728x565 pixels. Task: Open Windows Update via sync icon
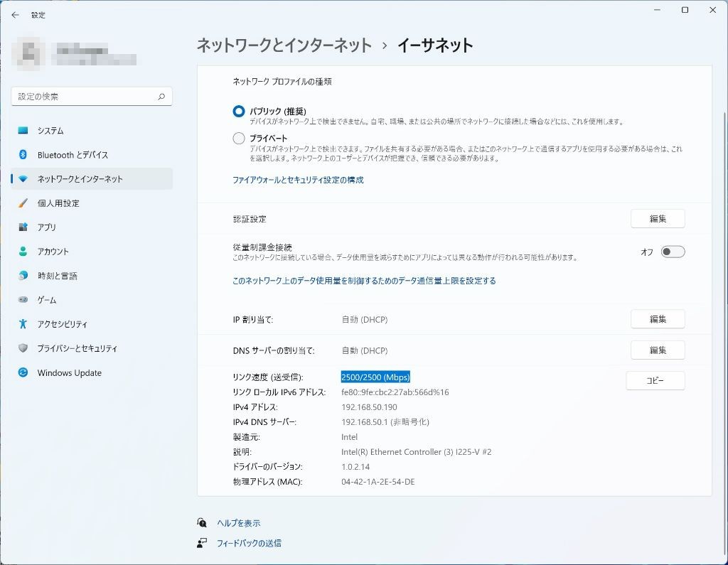(23, 372)
